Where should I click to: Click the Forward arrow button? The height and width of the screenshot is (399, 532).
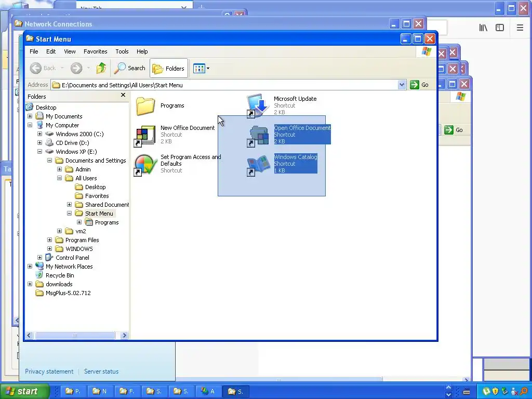[x=76, y=68]
